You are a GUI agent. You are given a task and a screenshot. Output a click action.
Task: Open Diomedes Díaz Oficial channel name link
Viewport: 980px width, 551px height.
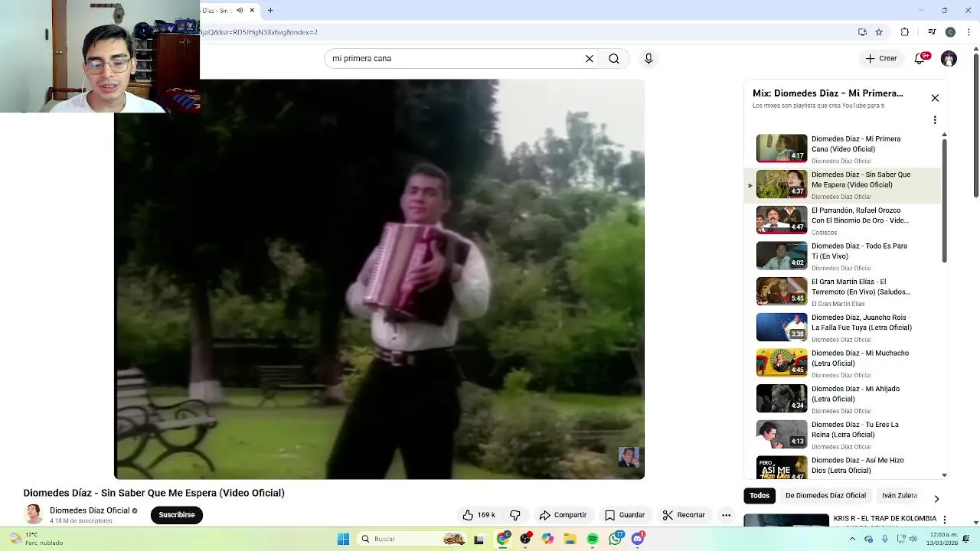pyautogui.click(x=90, y=510)
